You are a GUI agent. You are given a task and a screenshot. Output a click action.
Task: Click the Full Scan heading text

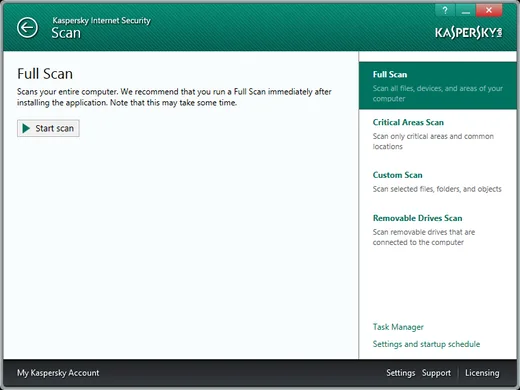pyautogui.click(x=45, y=74)
